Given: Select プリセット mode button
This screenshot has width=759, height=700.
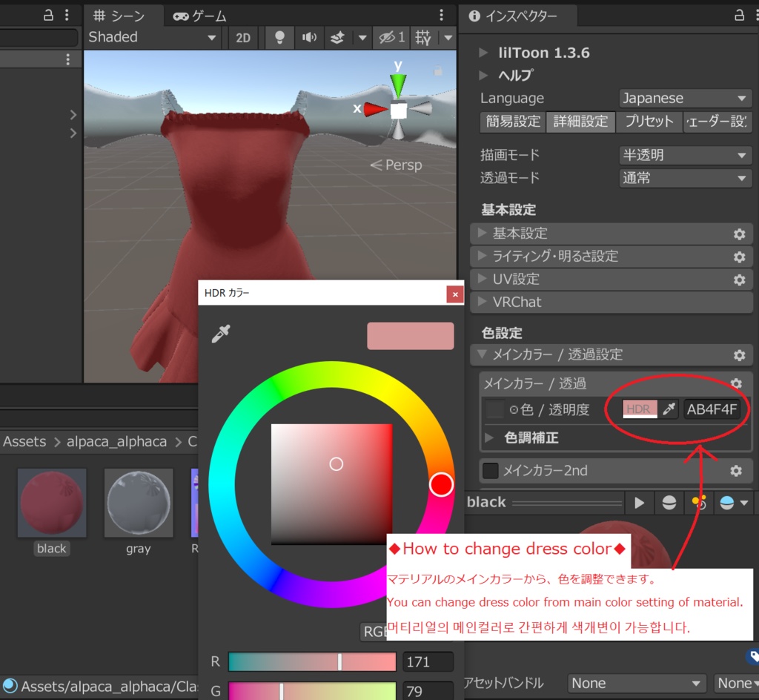Looking at the screenshot, I should click(x=649, y=121).
